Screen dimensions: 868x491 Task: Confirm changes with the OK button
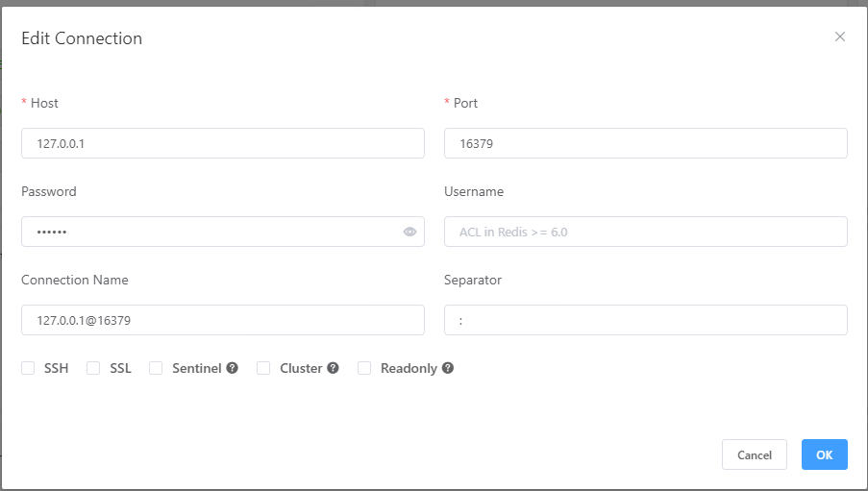pos(824,454)
